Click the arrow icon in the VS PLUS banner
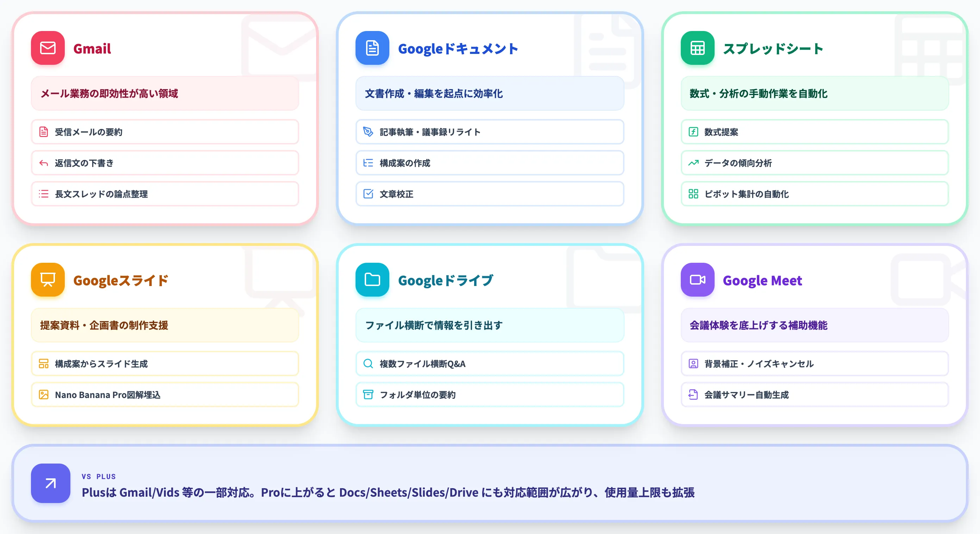The height and width of the screenshot is (534, 980). tap(51, 483)
